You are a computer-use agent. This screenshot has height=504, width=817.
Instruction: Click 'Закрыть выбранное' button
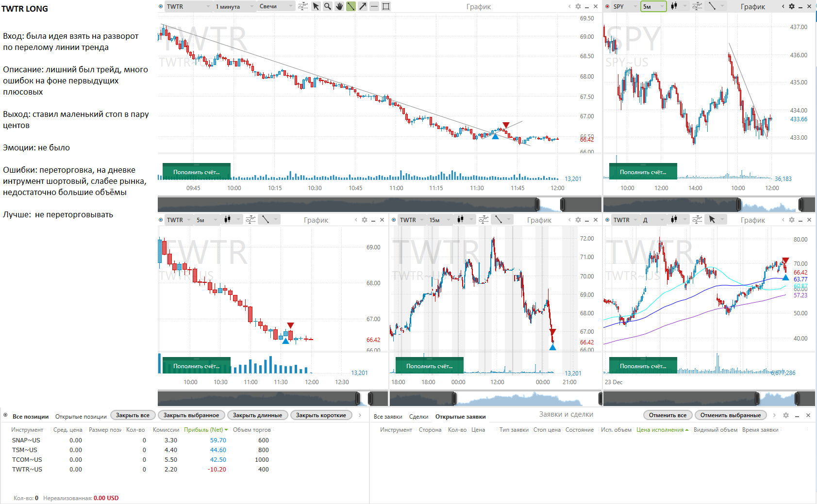(191, 415)
